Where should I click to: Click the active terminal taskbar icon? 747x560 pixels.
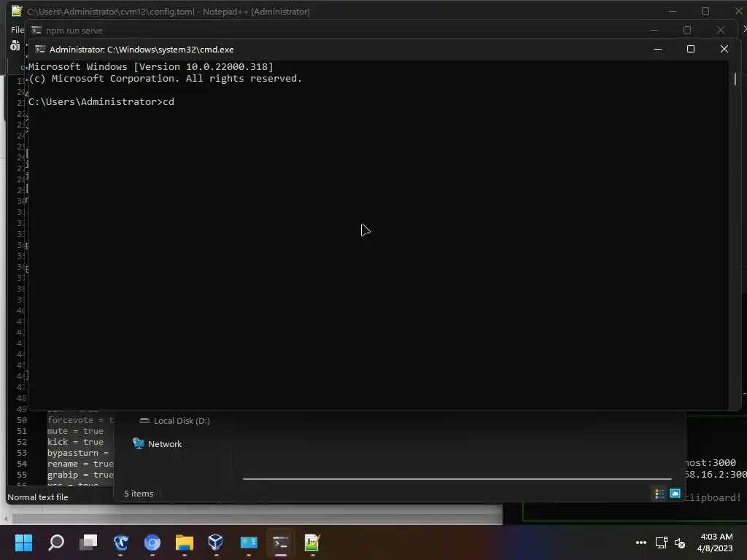281,542
